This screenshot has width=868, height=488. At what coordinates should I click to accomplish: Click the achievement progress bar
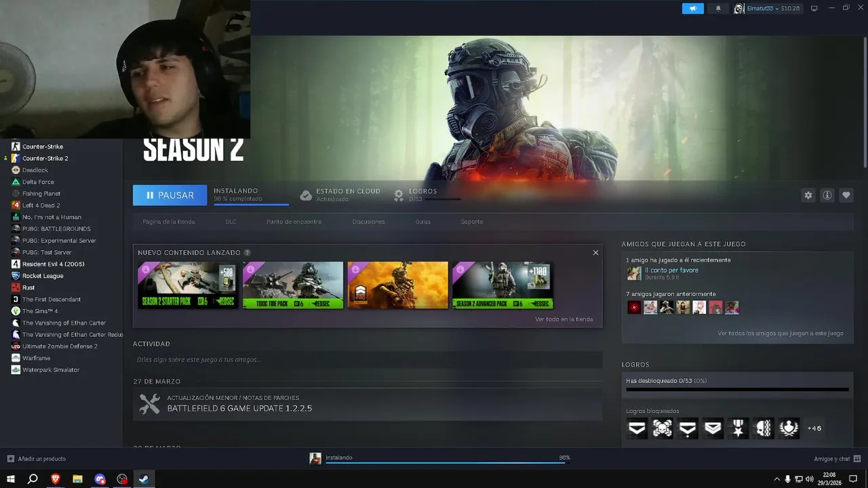coord(737,390)
